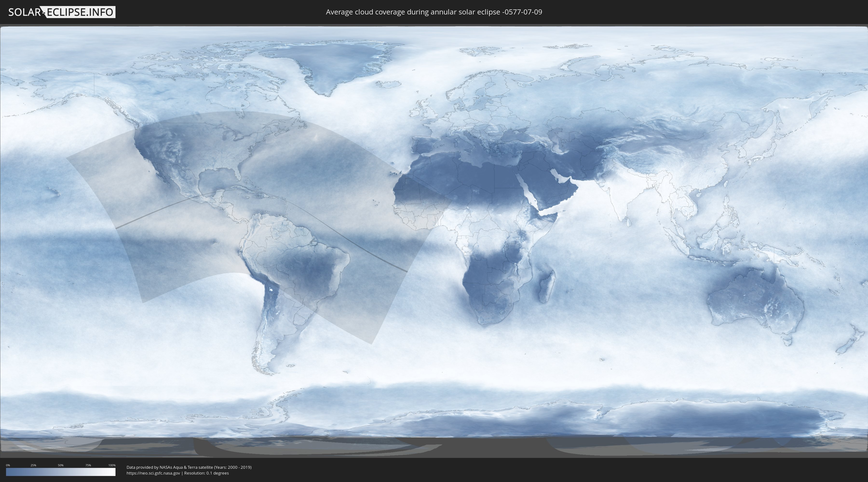Screen dimensions: 868x482
Task: Open the neo.sci.gsfc.nasa.gov URL text
Action: (x=153, y=473)
